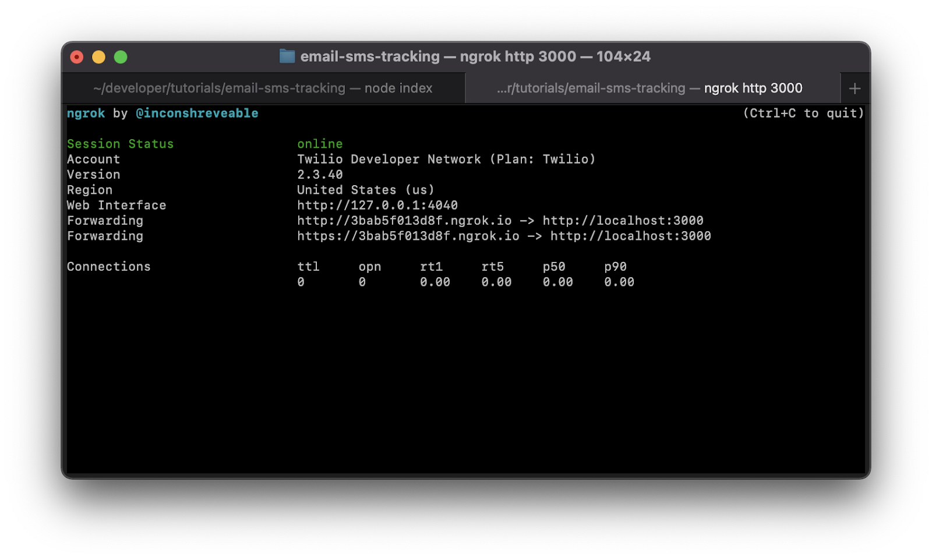Click the http://localhost:3000 destination address
The height and width of the screenshot is (560, 932).
622,221
